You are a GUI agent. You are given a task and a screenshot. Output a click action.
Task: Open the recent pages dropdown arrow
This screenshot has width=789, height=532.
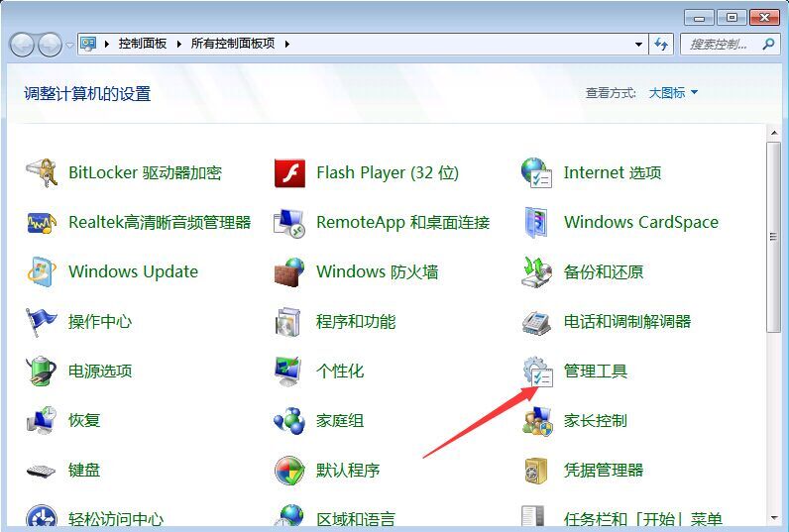click(69, 46)
